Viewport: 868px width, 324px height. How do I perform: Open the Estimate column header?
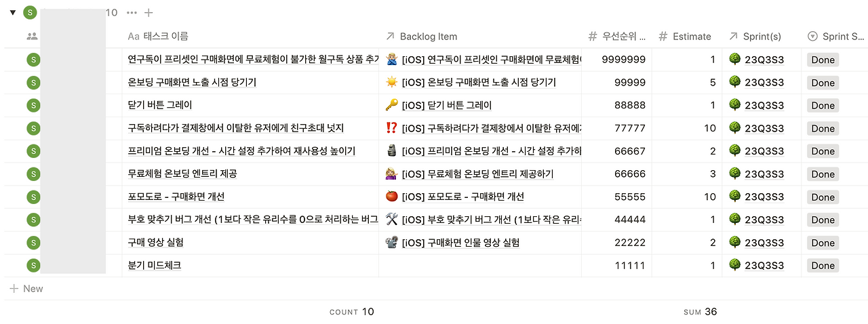(x=686, y=37)
